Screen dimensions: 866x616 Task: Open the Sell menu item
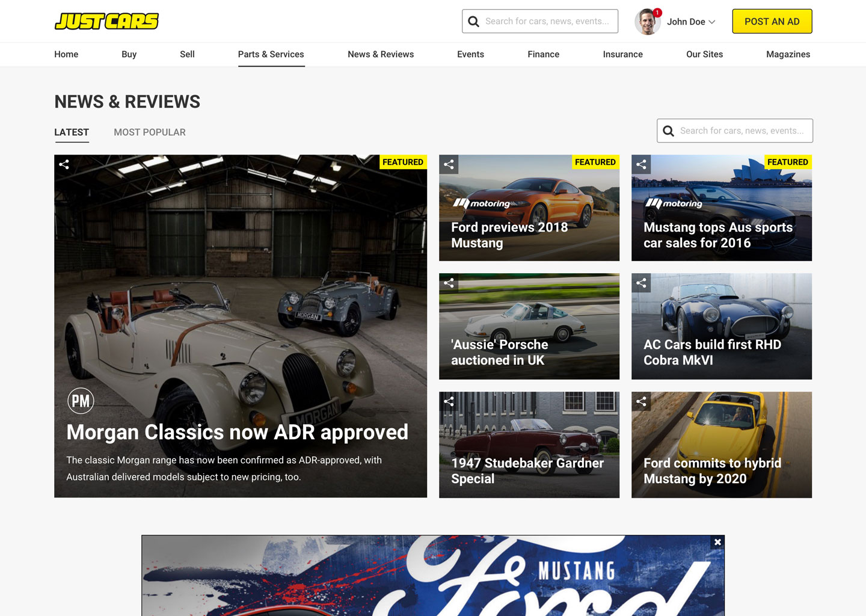187,54
